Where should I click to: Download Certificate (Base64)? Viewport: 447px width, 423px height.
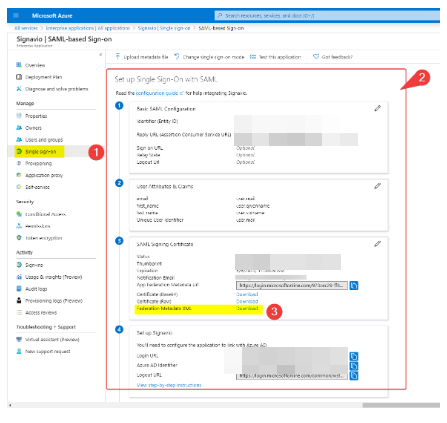point(247,294)
